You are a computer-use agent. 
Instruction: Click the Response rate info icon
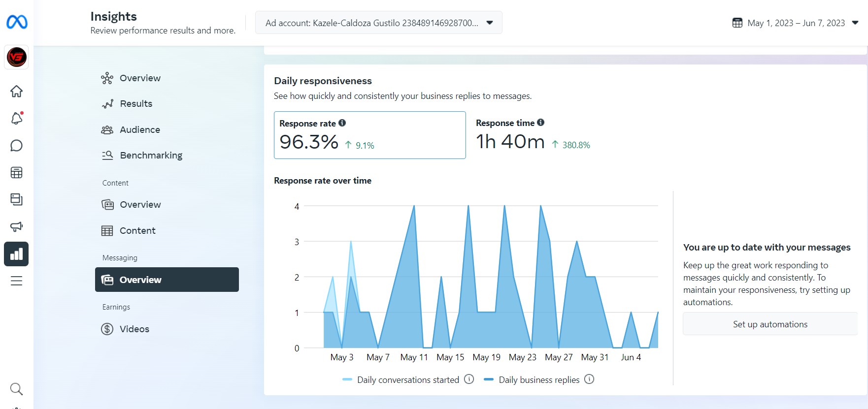click(x=342, y=123)
